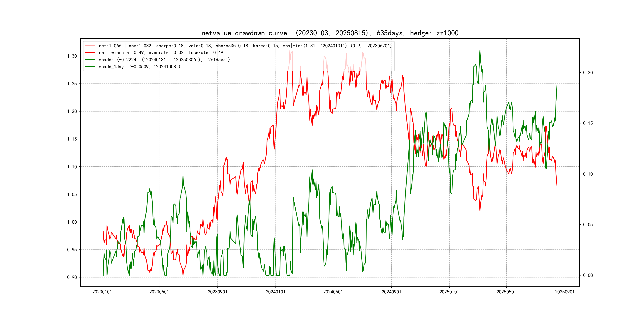Click the red swatch beside net:1.066 legend
644x322 pixels.
(90, 46)
